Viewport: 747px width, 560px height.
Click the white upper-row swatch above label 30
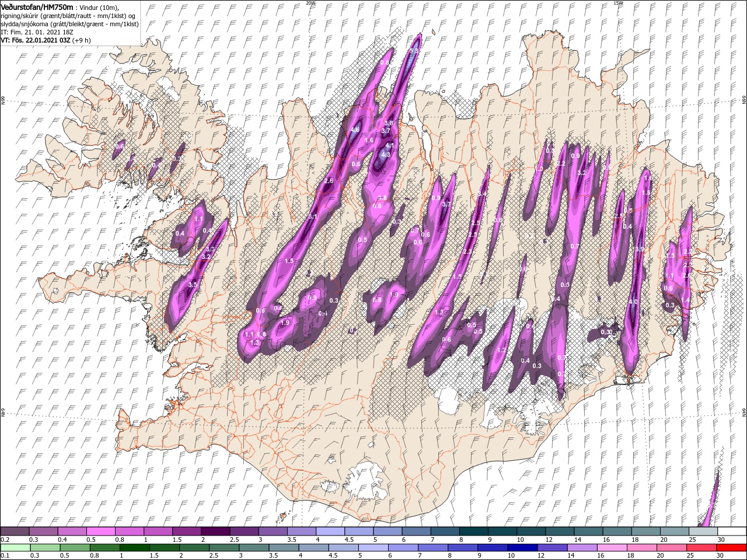(x=731, y=531)
